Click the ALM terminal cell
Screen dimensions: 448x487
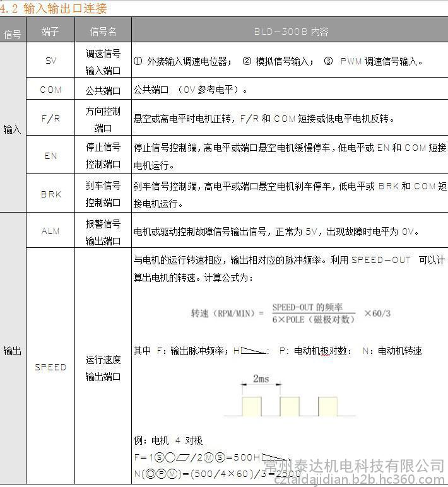click(50, 231)
